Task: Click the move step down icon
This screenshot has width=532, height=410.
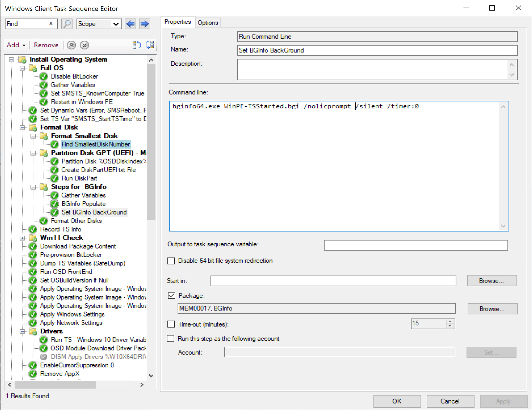Action: tap(84, 45)
